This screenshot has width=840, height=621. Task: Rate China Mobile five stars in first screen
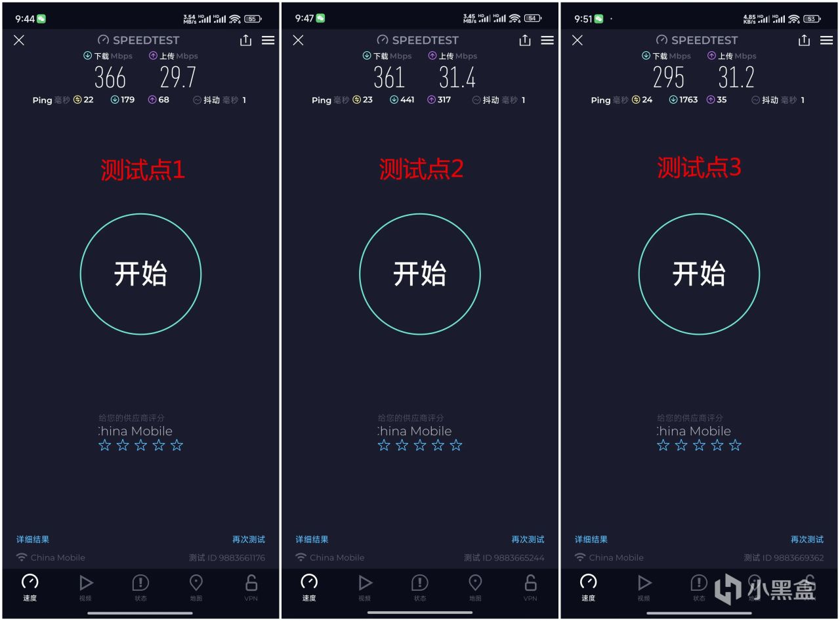pyautogui.click(x=177, y=445)
